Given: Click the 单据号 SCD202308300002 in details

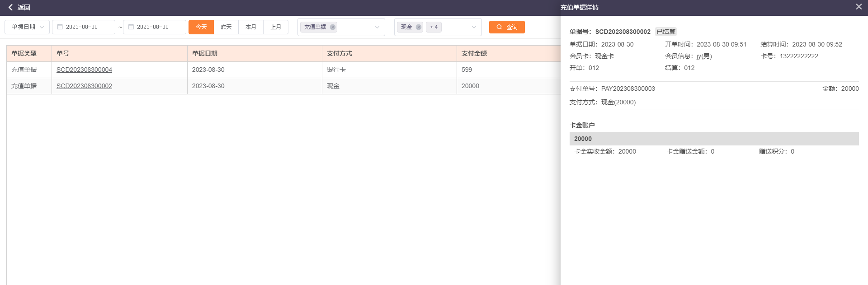Looking at the screenshot, I should pos(610,32).
